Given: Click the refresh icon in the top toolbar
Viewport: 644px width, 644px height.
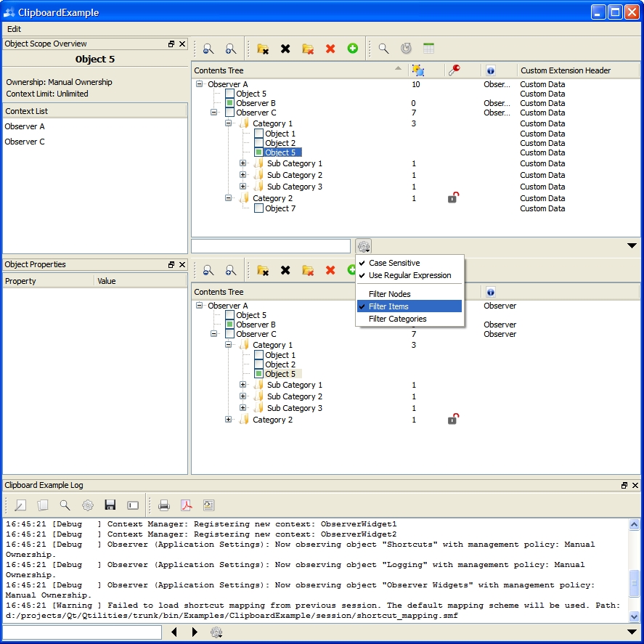Looking at the screenshot, I should (x=406, y=48).
